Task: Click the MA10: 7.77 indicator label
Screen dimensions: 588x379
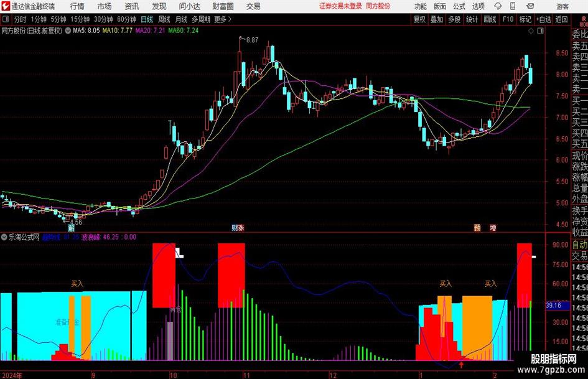Action: [x=118, y=30]
